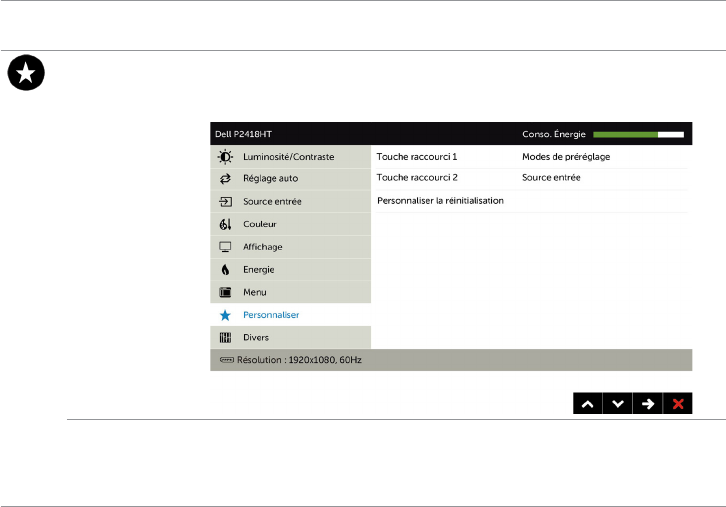The width and height of the screenshot is (726, 507).
Task: Click the connector icon beside Résolution
Action: tap(227, 360)
